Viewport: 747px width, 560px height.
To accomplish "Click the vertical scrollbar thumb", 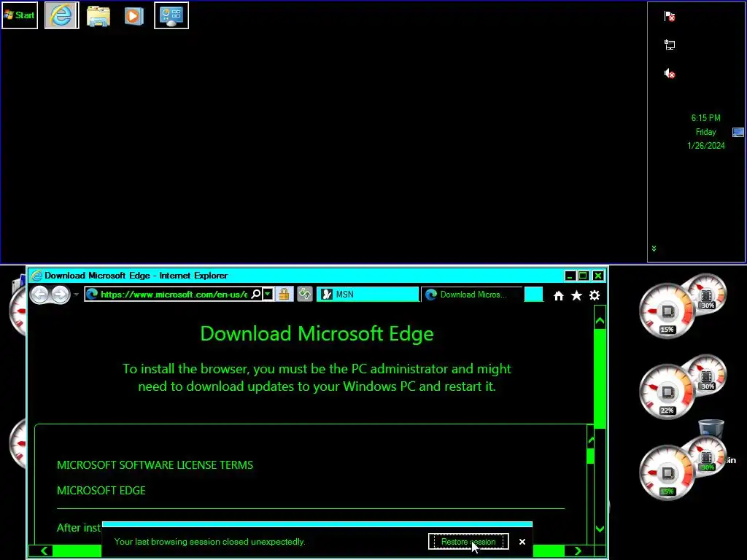I will click(600, 378).
